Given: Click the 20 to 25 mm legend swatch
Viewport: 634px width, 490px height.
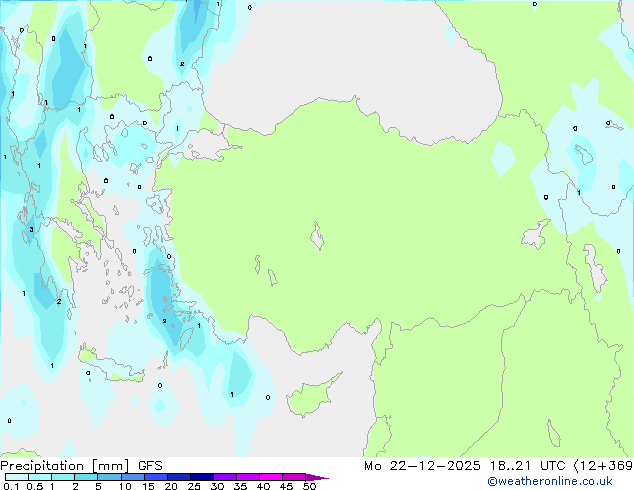Looking at the screenshot, I should [x=179, y=477].
